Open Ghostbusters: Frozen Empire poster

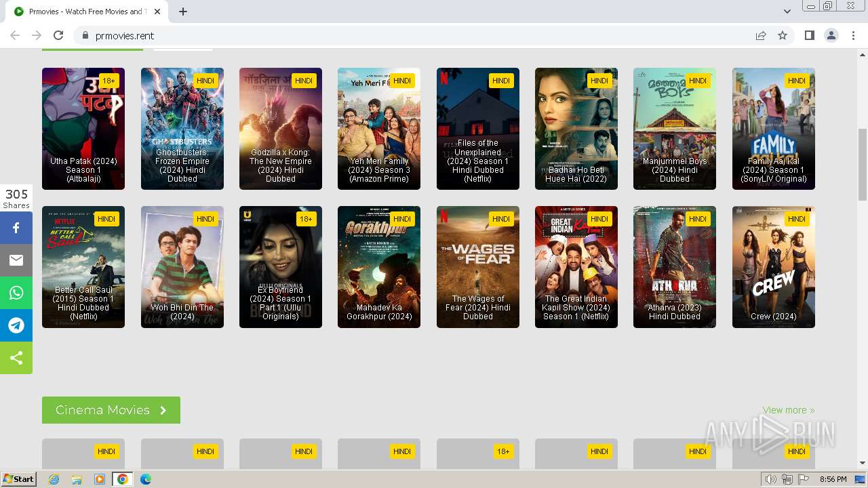[x=182, y=129]
